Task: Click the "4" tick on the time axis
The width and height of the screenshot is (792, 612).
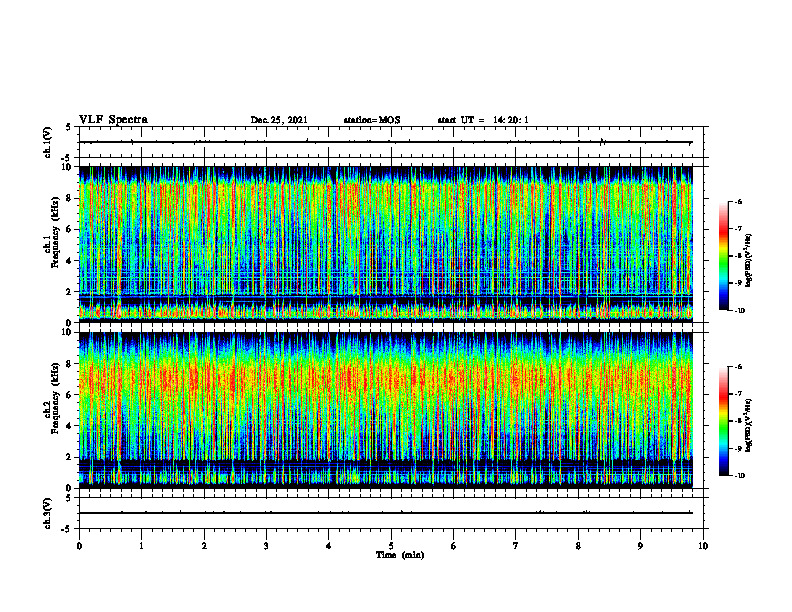Action: coord(329,546)
